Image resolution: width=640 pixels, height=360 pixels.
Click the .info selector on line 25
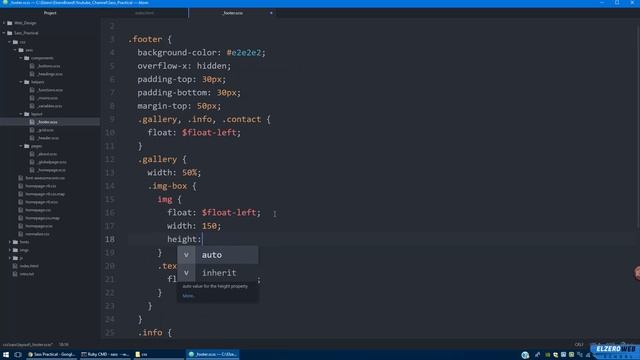150,333
